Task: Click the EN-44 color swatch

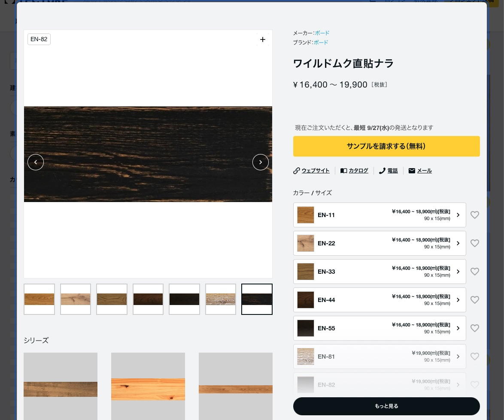Action: [305, 299]
